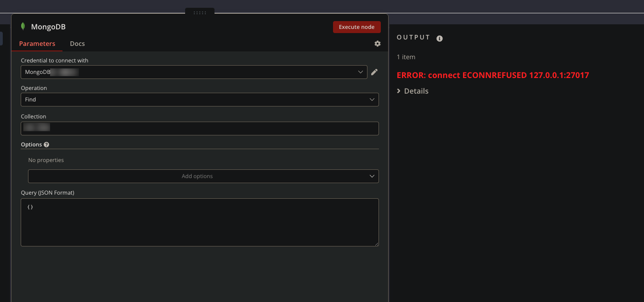Click the Credential to connect with label
The image size is (644, 302).
click(x=55, y=61)
